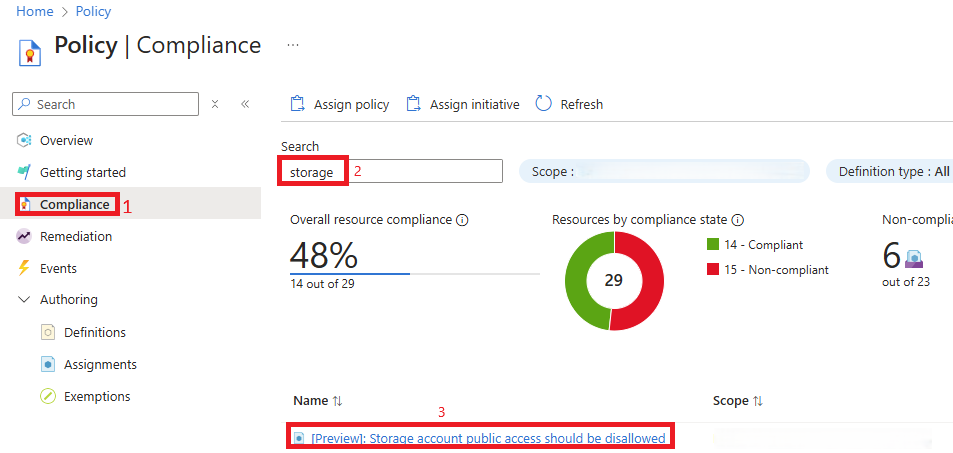The height and width of the screenshot is (453, 953).
Task: Open the Scope filter pill
Action: [x=664, y=171]
